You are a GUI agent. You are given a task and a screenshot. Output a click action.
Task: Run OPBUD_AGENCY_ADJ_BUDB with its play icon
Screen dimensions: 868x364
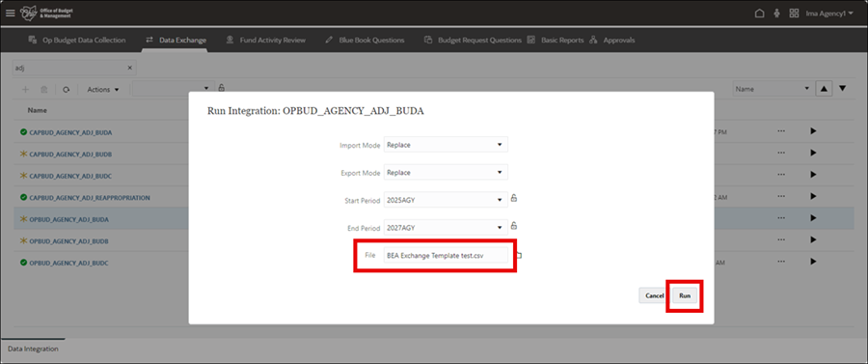point(813,239)
